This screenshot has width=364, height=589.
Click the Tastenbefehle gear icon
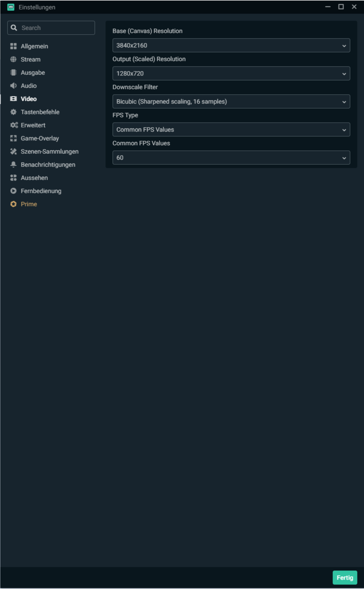pos(13,112)
